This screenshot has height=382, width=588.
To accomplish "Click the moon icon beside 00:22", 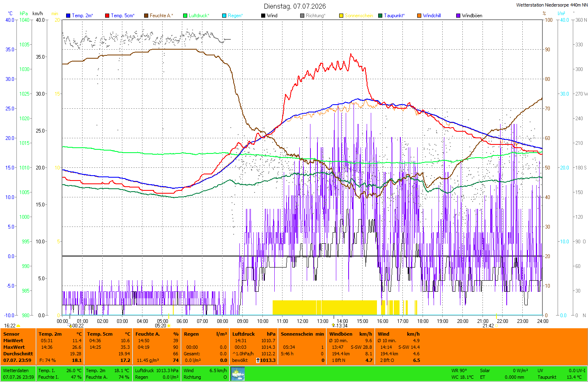I will point(71,326).
